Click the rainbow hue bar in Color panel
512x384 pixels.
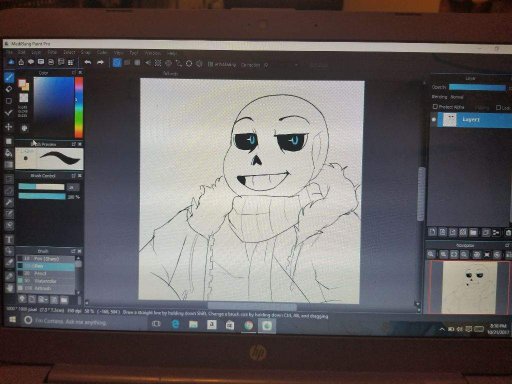click(x=79, y=107)
